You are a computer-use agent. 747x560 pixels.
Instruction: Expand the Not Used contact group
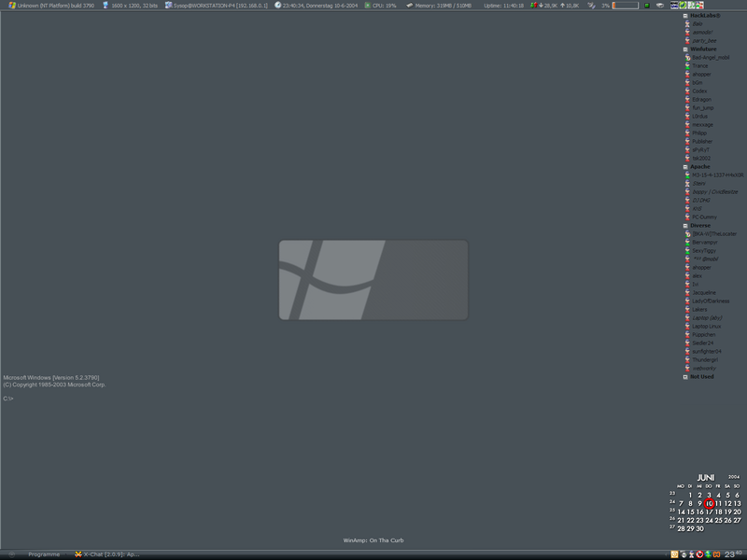[x=685, y=377]
